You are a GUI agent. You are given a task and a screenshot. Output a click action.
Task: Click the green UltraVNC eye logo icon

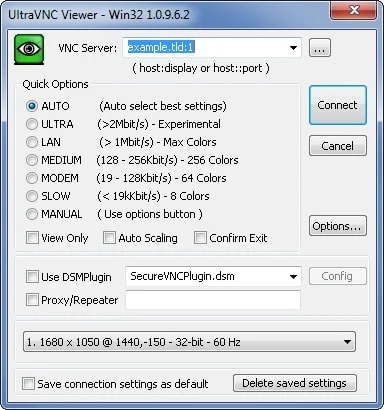(x=29, y=49)
